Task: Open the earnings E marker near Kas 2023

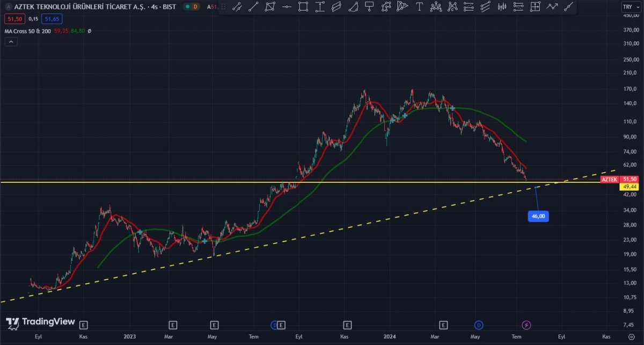Action: click(348, 325)
